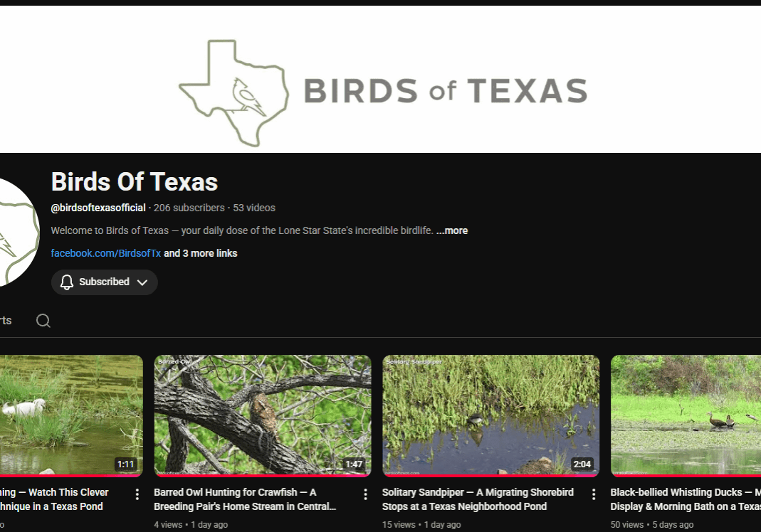Click the Birds Of Texas channel avatar
The width and height of the screenshot is (761, 532).
click(14, 231)
